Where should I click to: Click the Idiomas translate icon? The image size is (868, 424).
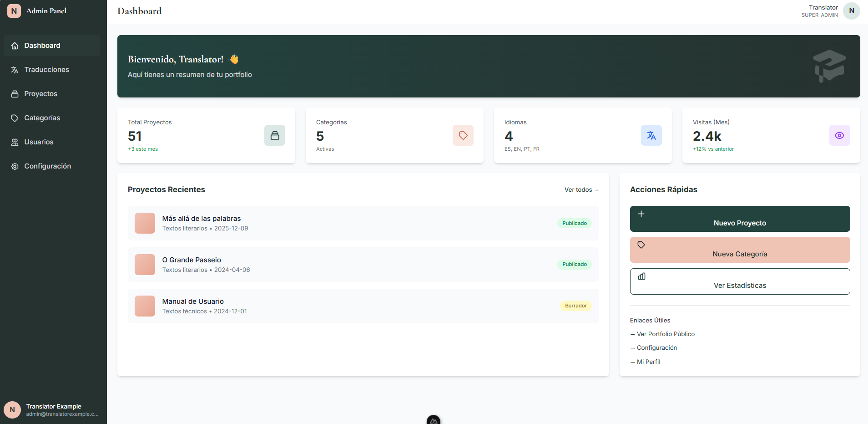coord(651,135)
